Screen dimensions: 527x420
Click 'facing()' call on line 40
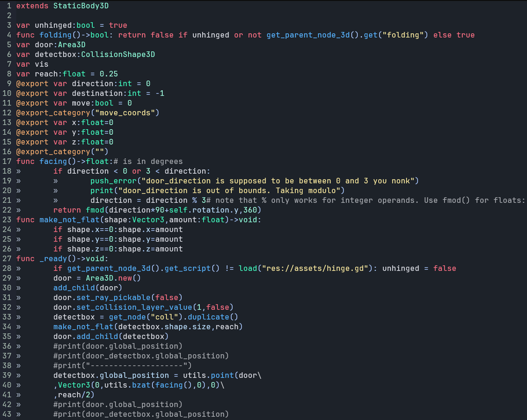coord(174,385)
